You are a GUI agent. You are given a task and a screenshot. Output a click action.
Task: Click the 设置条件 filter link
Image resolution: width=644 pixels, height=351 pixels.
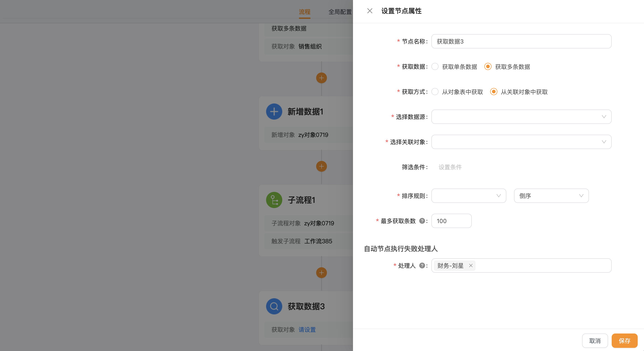[x=450, y=167]
